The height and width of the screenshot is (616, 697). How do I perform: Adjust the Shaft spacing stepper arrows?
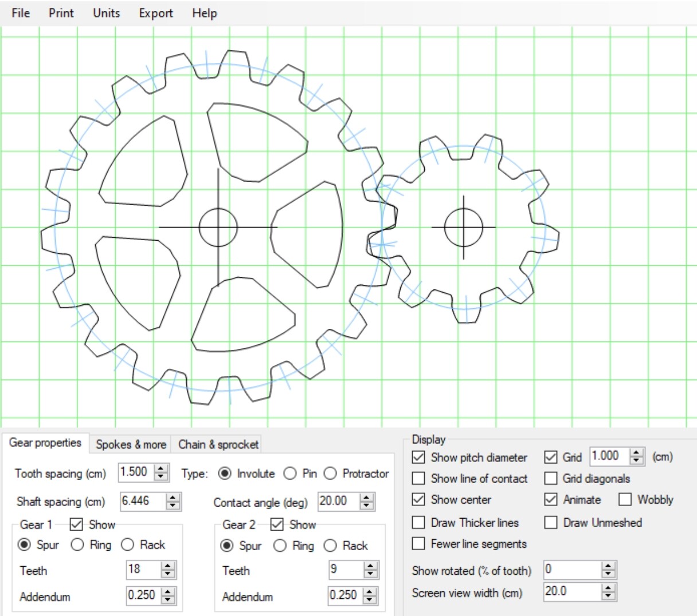pyautogui.click(x=173, y=501)
